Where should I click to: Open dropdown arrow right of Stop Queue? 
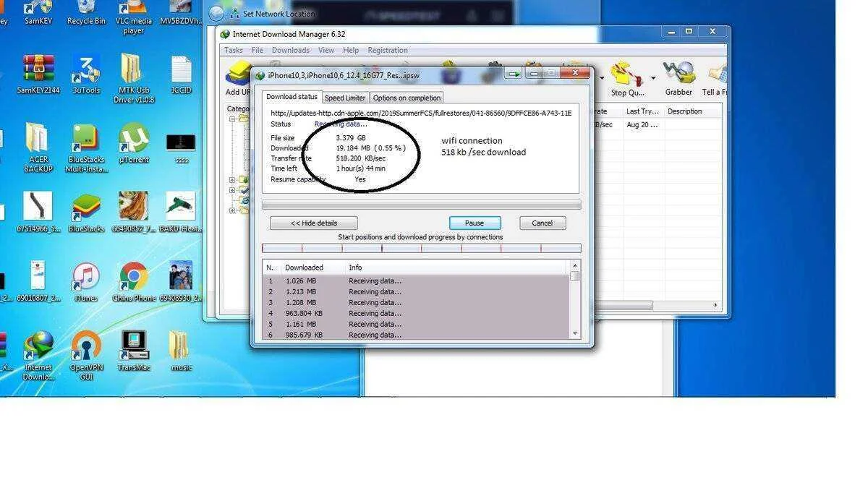tap(653, 77)
